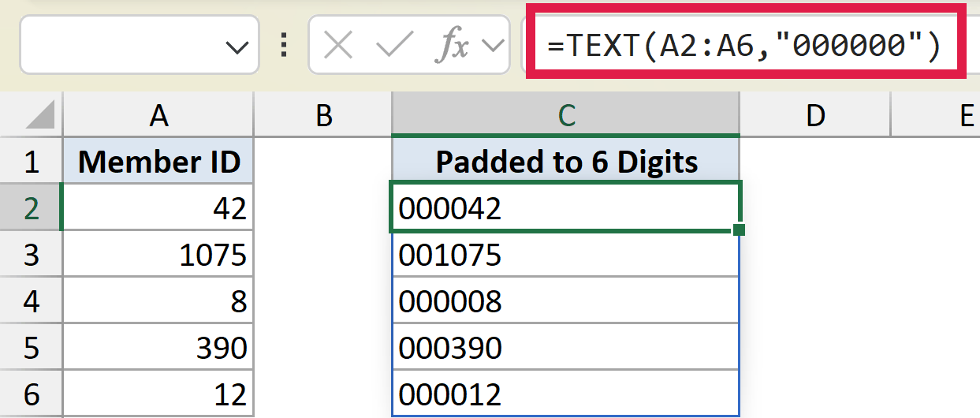Viewport: 980px width, 418px height.
Task: Click the cell showing 001075
Action: [566, 255]
